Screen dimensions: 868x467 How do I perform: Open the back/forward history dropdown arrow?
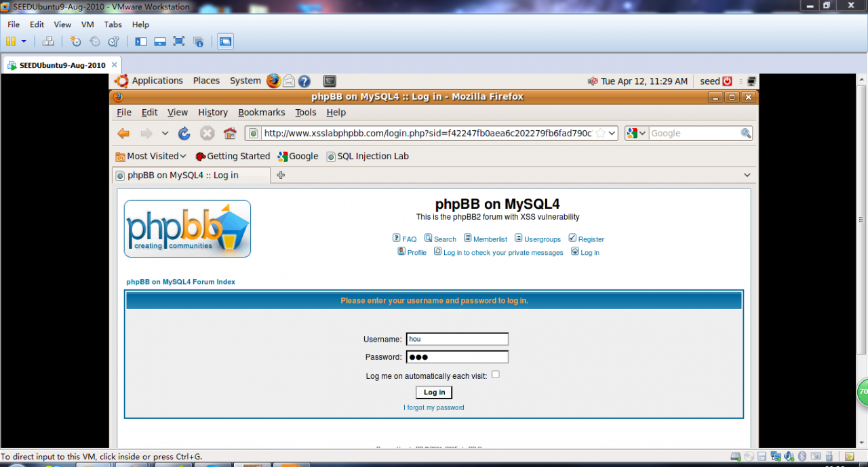[x=165, y=134]
